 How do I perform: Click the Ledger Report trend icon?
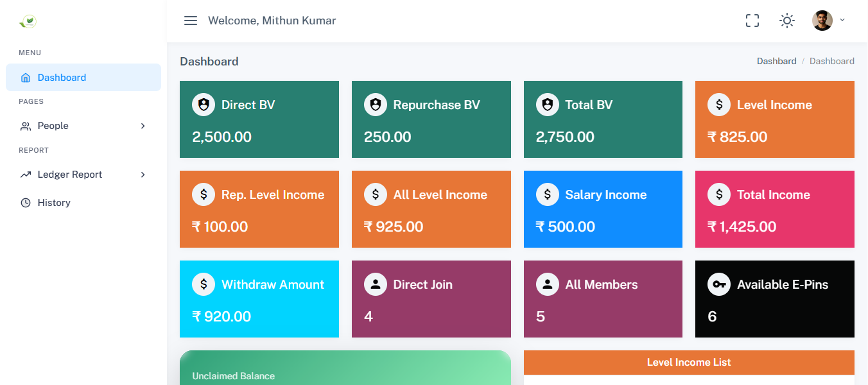(x=26, y=175)
